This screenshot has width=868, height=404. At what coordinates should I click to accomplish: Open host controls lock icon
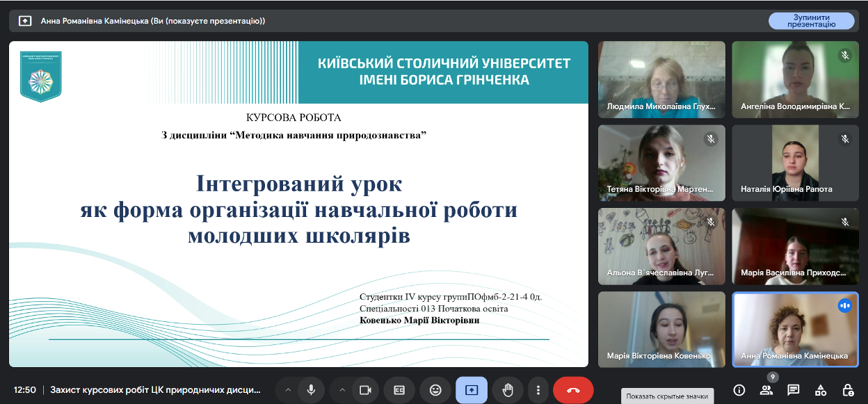[x=848, y=390]
